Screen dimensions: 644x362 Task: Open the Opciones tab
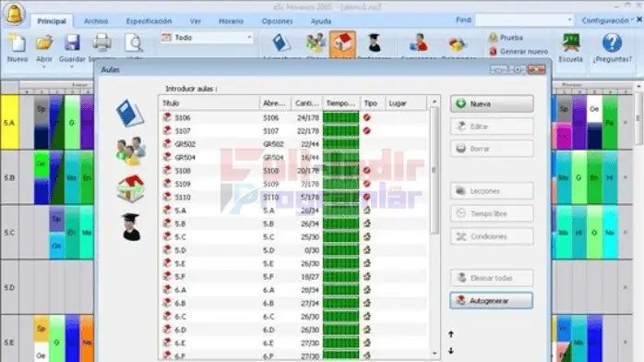tap(277, 21)
